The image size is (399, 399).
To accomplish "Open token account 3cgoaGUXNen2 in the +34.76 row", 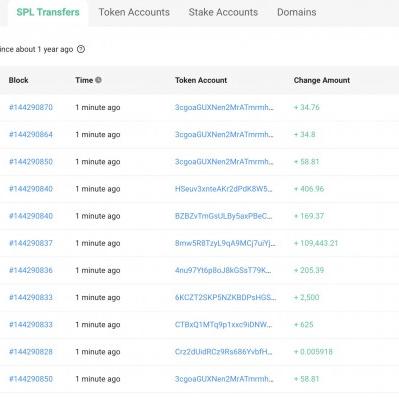I will (x=224, y=107).
